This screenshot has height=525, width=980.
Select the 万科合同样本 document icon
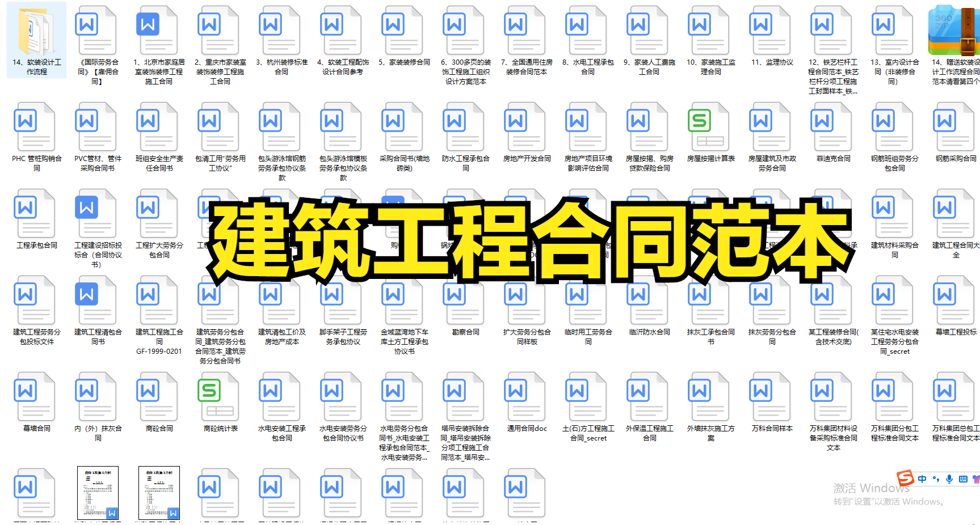click(769, 397)
